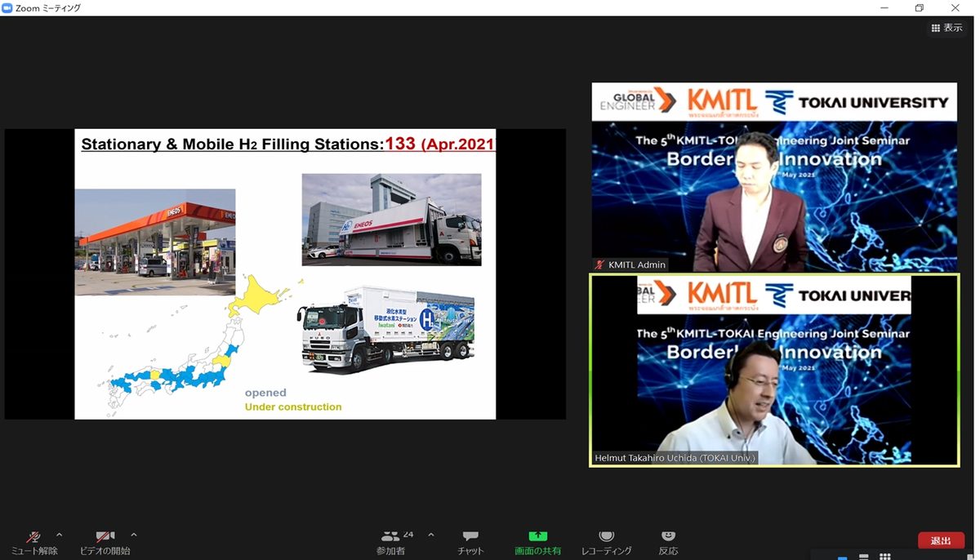Open the participants (参加者) panel
Viewport: 980px width, 560px height.
[x=390, y=540]
